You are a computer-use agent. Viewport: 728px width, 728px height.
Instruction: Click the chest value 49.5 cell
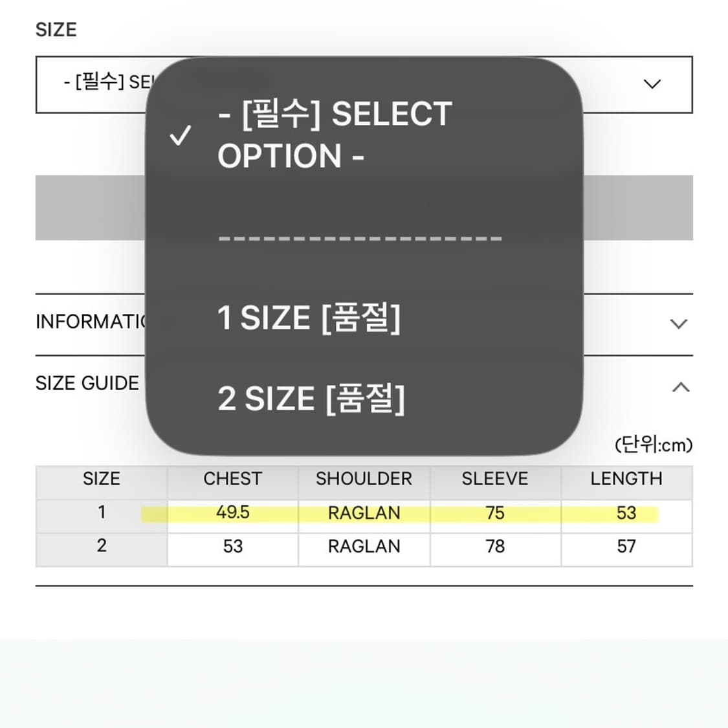click(x=232, y=513)
